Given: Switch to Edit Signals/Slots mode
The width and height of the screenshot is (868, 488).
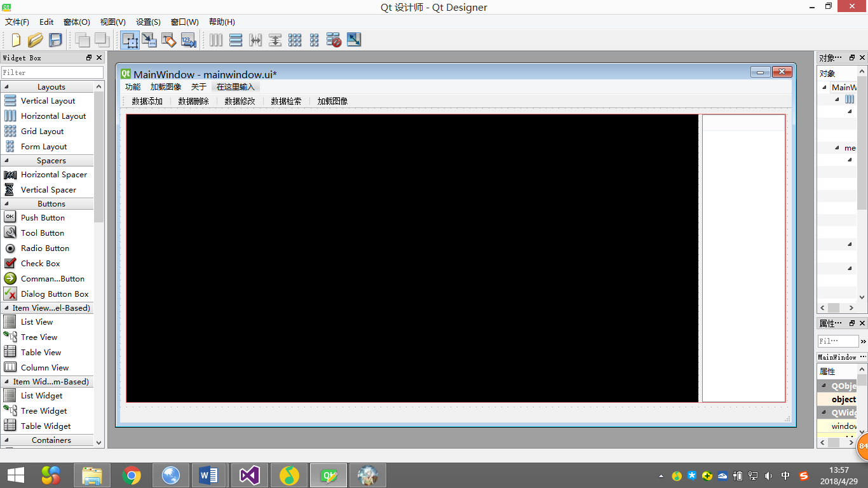Looking at the screenshot, I should tap(149, 40).
